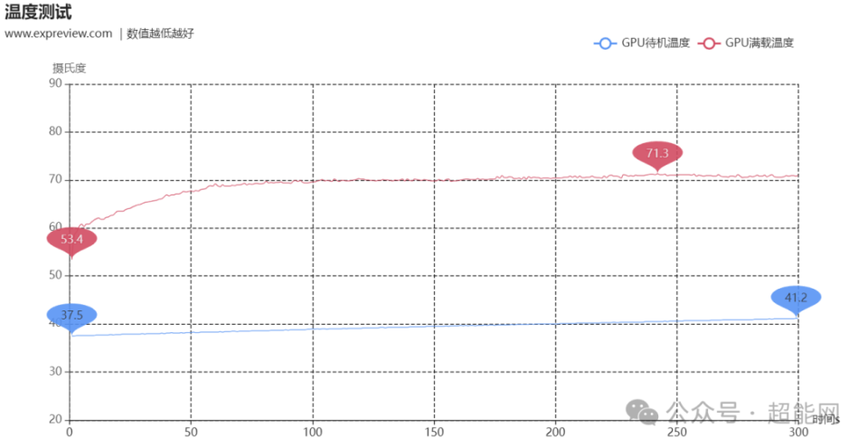This screenshot has width=868, height=448.
Task: Select the 37.5 blue starting marker
Action: tap(72, 317)
